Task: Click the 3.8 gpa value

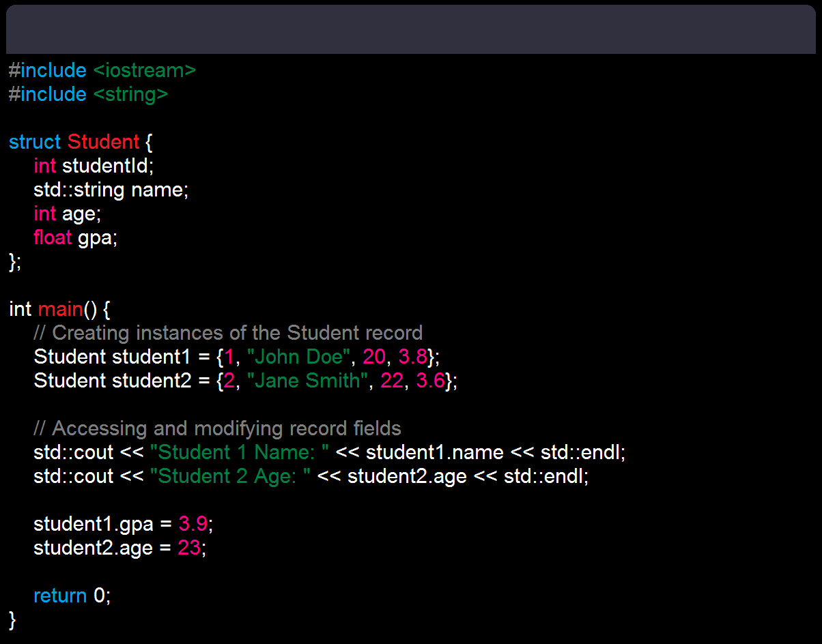Action: [413, 357]
